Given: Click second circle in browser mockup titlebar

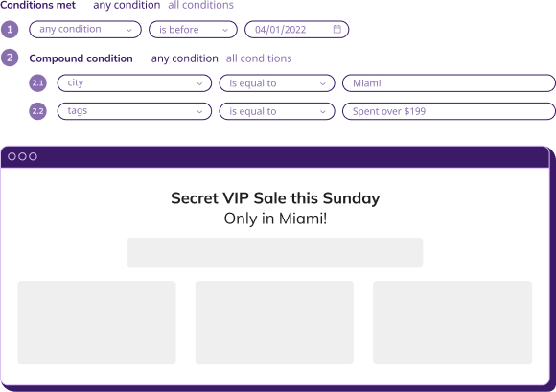Looking at the screenshot, I should coord(22,156).
